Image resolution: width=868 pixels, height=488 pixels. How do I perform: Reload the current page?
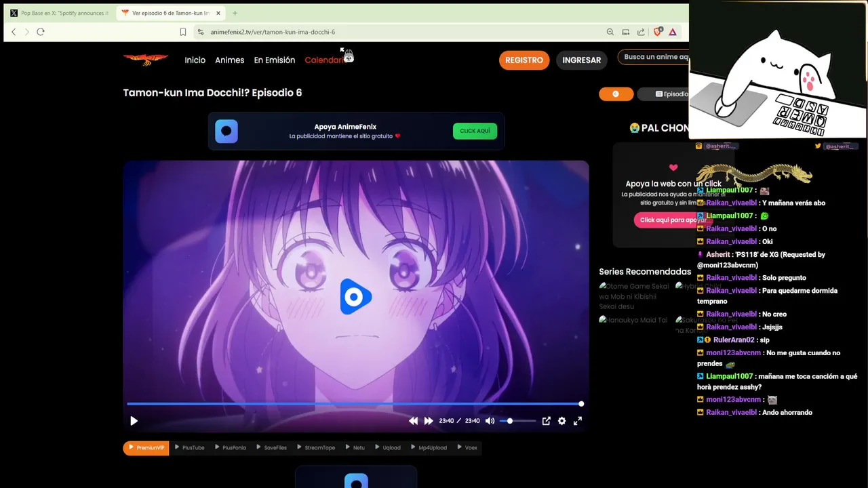coord(41,32)
